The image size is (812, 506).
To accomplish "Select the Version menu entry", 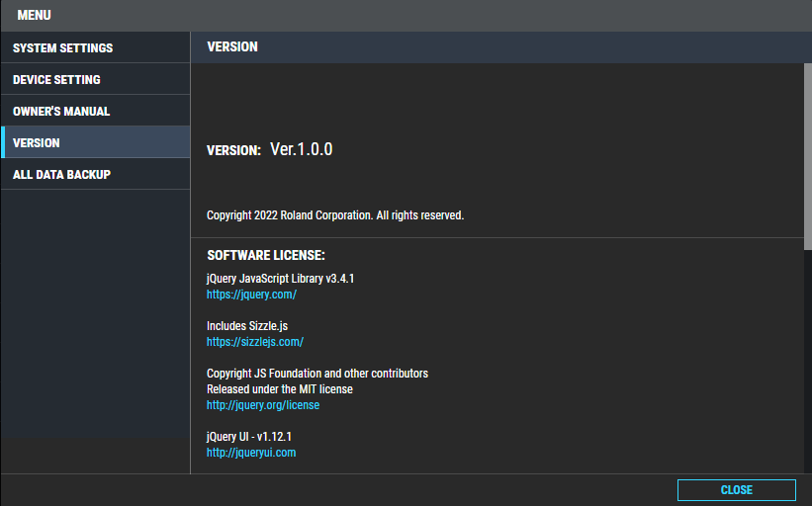I will [95, 142].
